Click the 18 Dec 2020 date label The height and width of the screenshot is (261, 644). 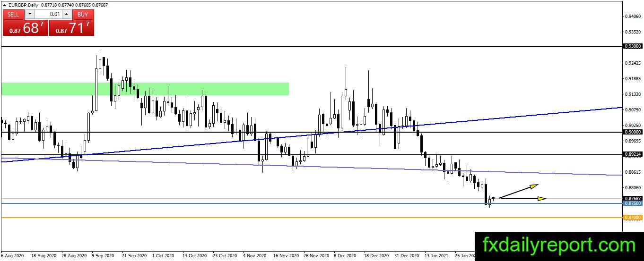click(x=376, y=256)
